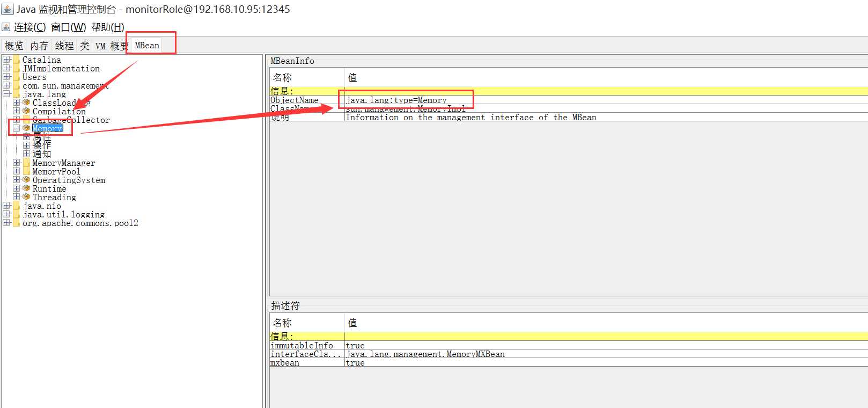Click the JMImplementation folder icon
868x408 pixels.
(x=17, y=68)
